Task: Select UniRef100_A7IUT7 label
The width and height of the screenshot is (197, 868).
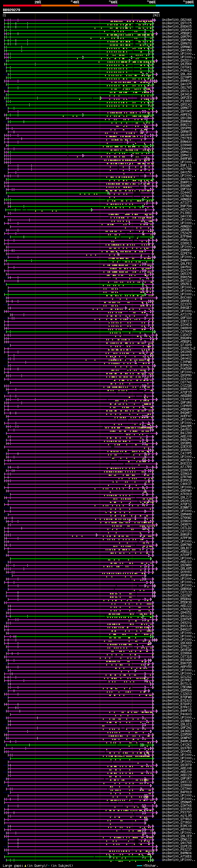Action: 177,203
